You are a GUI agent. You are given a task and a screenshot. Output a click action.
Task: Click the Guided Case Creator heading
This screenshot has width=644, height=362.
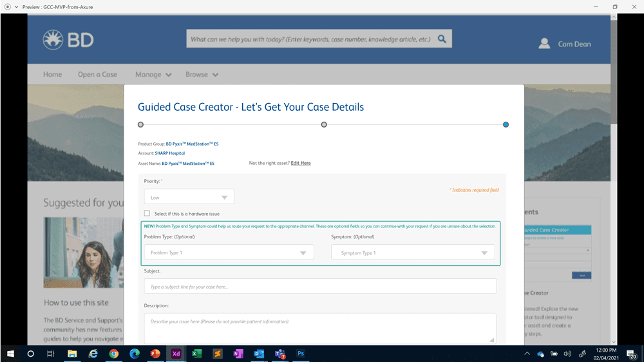coord(251,107)
